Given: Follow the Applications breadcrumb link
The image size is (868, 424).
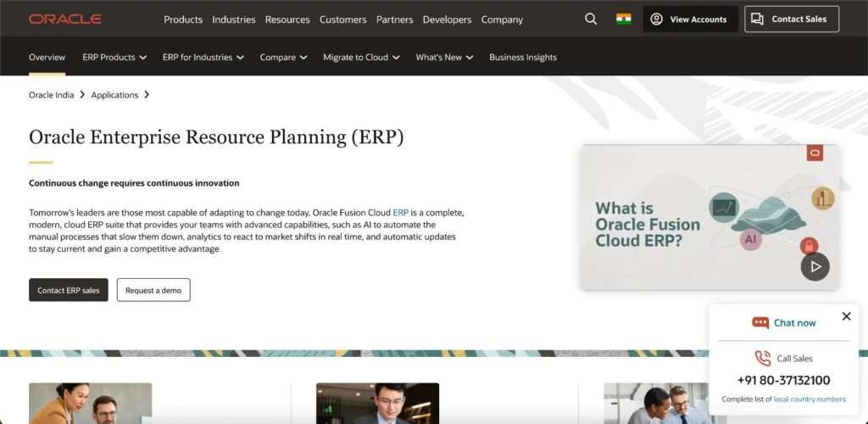Looking at the screenshot, I should point(114,95).
